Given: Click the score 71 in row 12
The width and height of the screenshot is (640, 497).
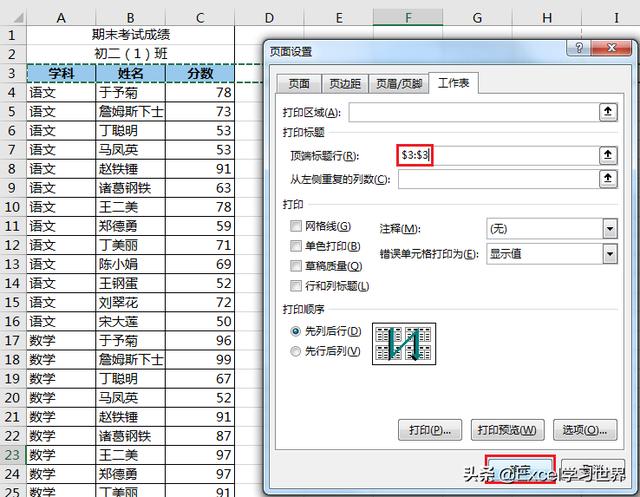Looking at the screenshot, I should [x=200, y=245].
